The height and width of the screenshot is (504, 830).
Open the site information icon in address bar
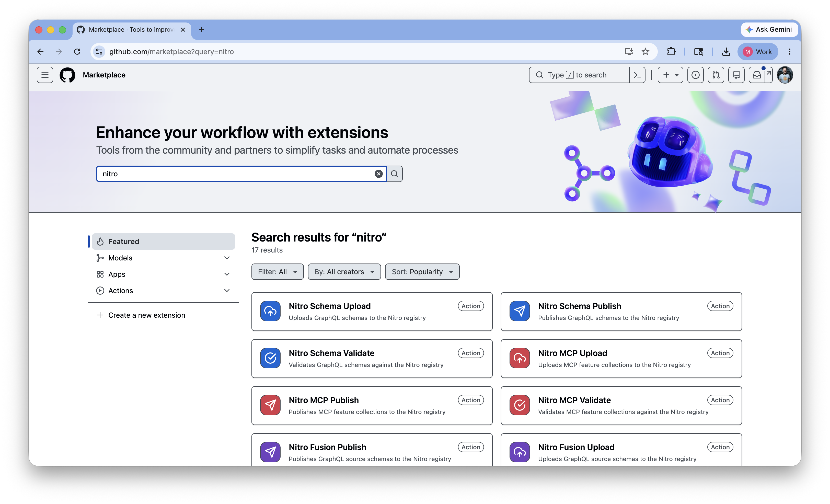[99, 52]
